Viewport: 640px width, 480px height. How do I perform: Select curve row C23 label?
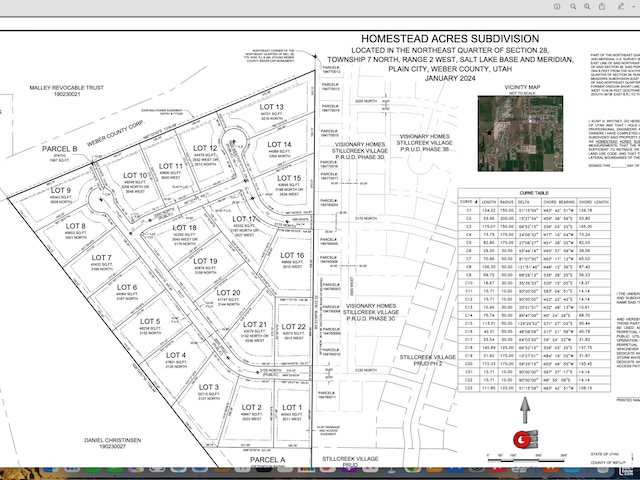coord(469,388)
